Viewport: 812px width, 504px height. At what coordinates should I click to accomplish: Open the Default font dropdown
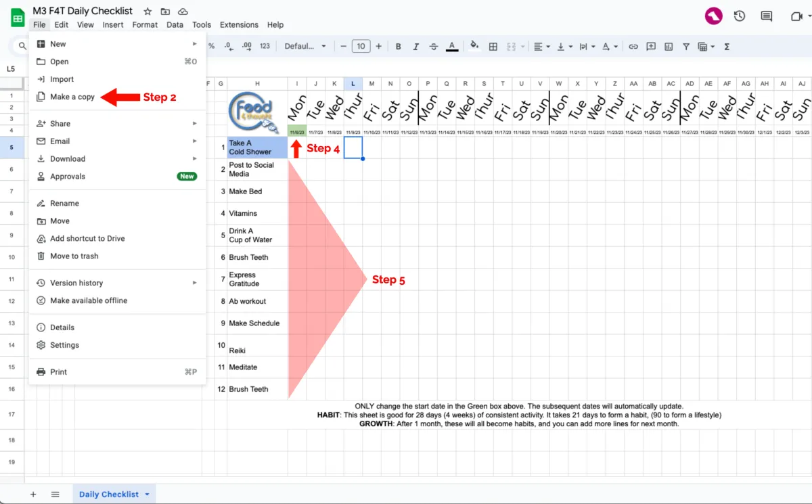[305, 46]
